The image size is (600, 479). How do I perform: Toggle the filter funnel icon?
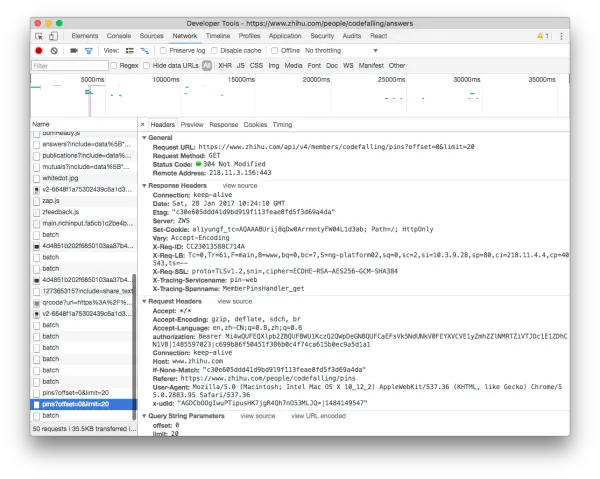click(89, 51)
